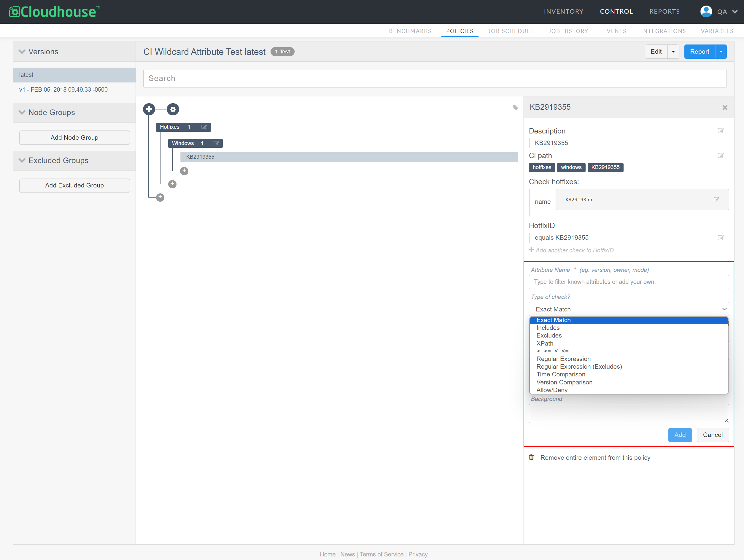Open the Job Schedule tab

[x=511, y=31]
